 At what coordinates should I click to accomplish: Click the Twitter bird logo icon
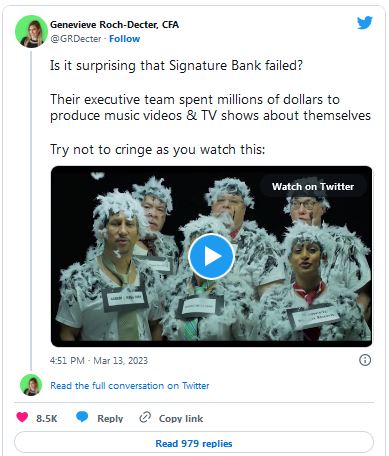[365, 23]
